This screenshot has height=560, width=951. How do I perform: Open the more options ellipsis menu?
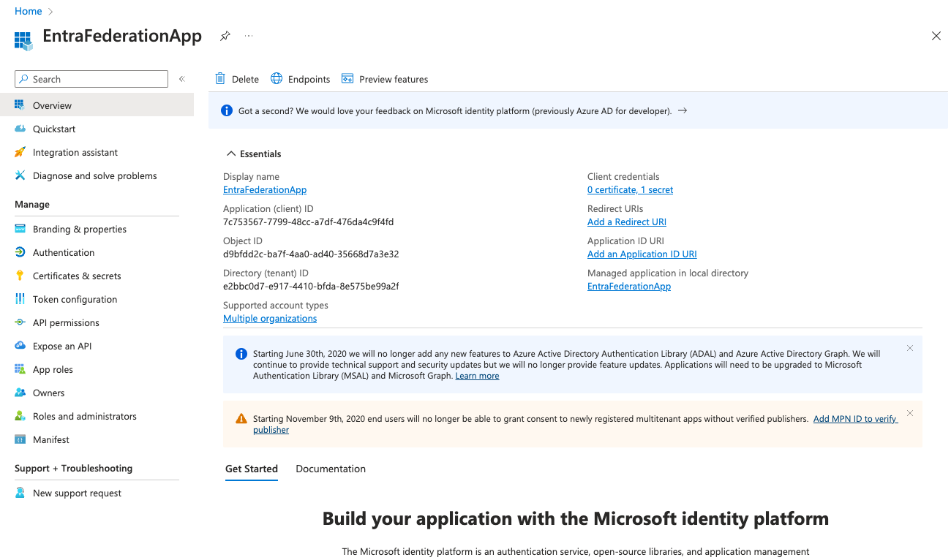pos(249,36)
